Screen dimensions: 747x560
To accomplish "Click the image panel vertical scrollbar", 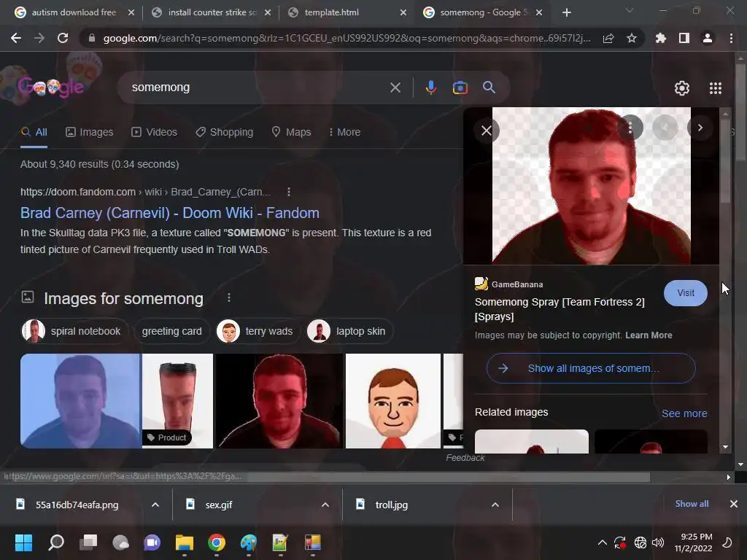I will [x=725, y=162].
